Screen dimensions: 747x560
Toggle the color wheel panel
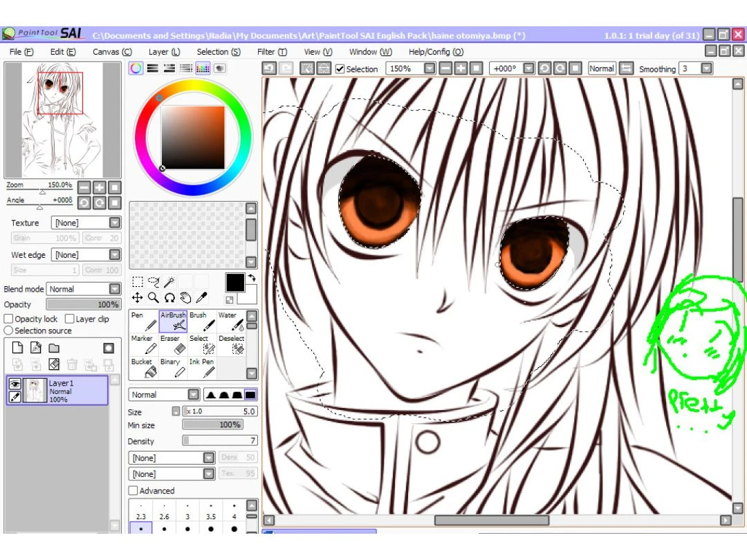click(136, 68)
